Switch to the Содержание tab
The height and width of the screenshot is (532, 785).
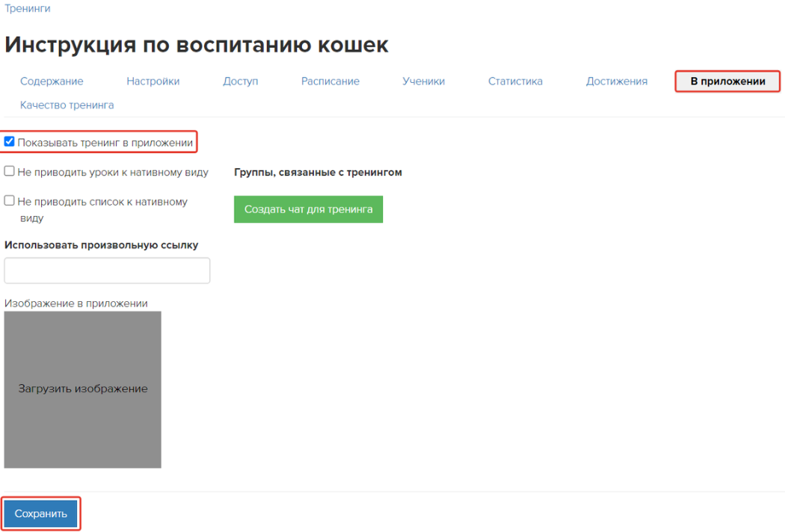52,81
